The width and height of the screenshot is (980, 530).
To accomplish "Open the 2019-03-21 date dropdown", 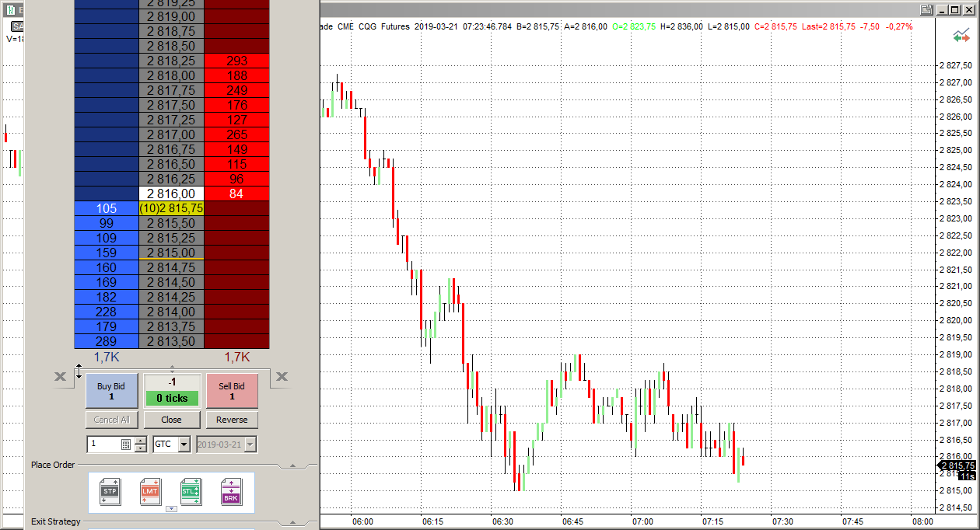I will pos(250,445).
